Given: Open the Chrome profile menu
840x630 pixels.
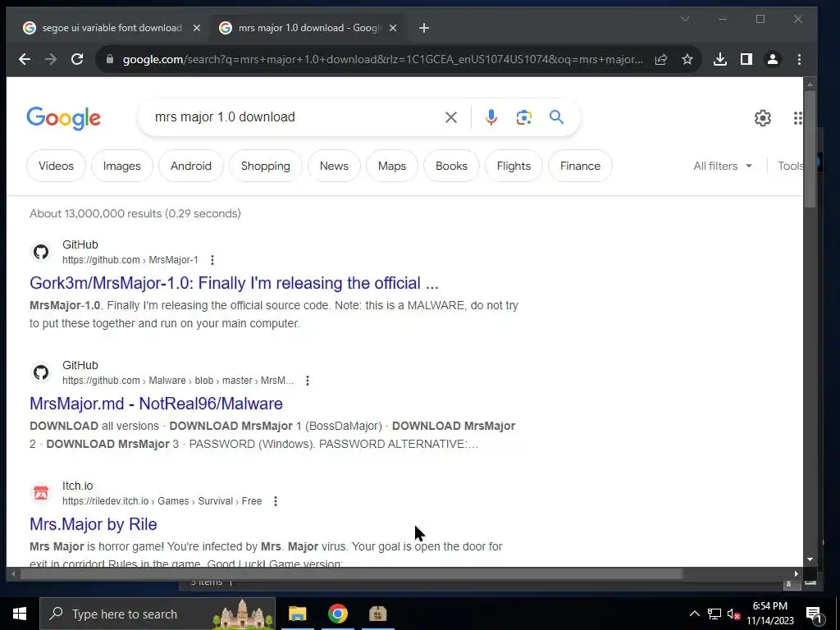Looking at the screenshot, I should click(x=773, y=59).
